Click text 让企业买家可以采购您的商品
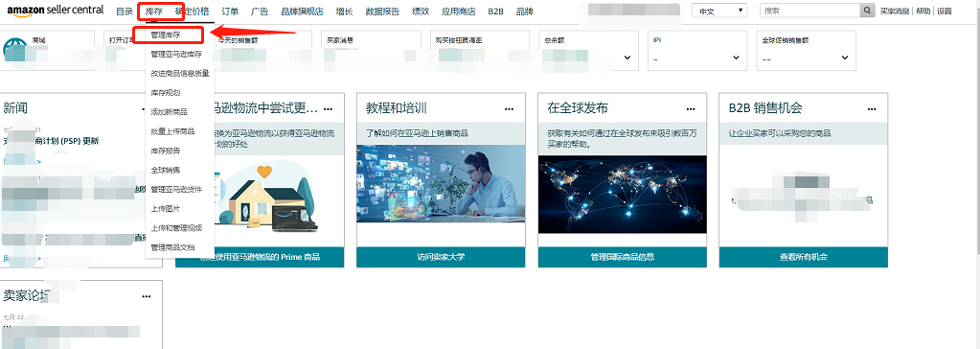Image resolution: width=980 pixels, height=349 pixels. click(780, 133)
